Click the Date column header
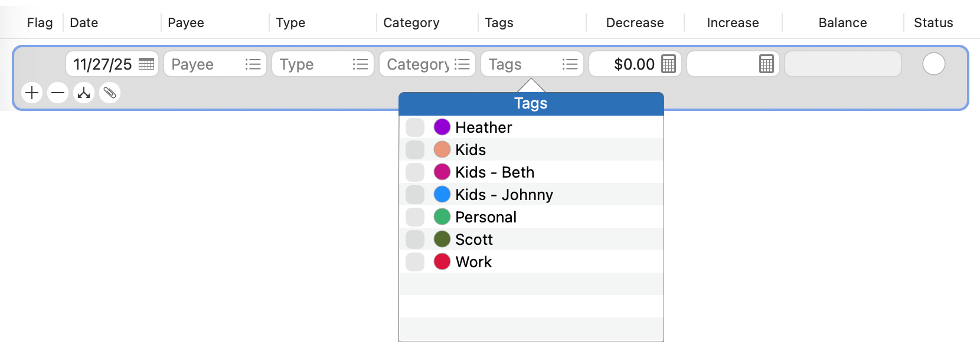 pyautogui.click(x=84, y=22)
